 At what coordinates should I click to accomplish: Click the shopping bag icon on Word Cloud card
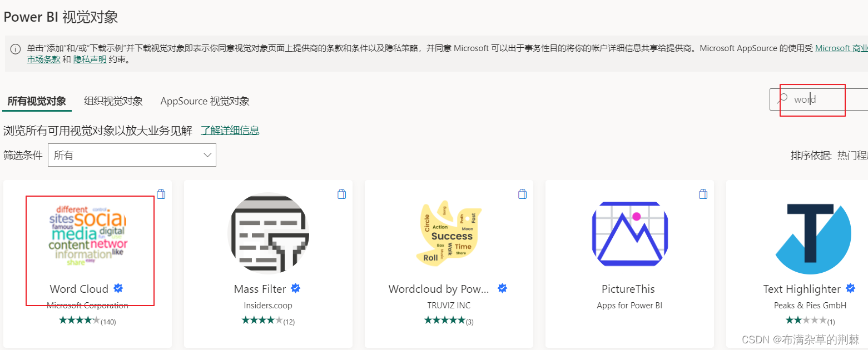point(161,194)
